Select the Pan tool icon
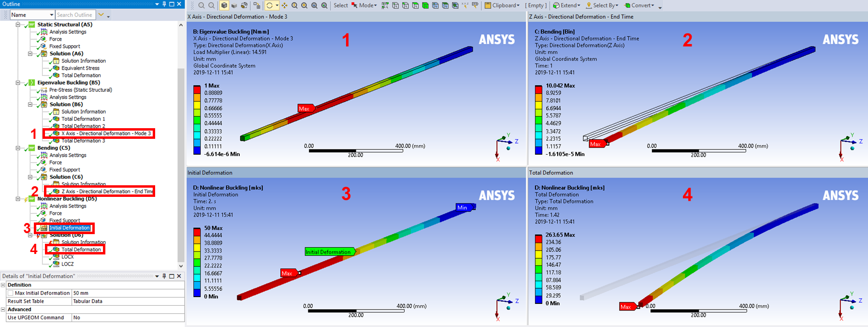Viewport: 868px width, 327px height. [284, 5]
